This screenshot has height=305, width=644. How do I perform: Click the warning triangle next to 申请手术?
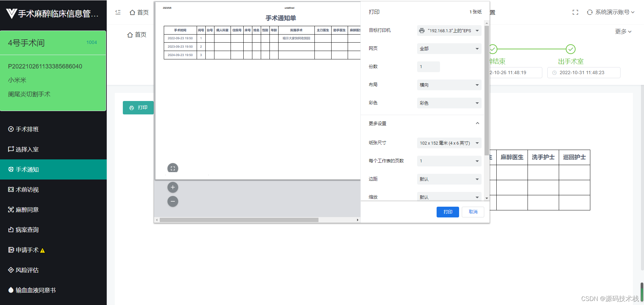point(43,250)
